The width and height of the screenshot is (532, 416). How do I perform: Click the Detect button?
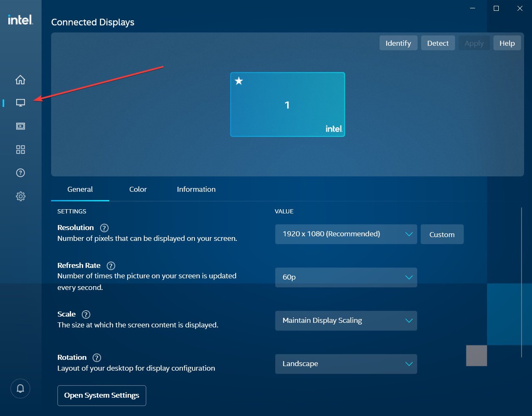[438, 43]
